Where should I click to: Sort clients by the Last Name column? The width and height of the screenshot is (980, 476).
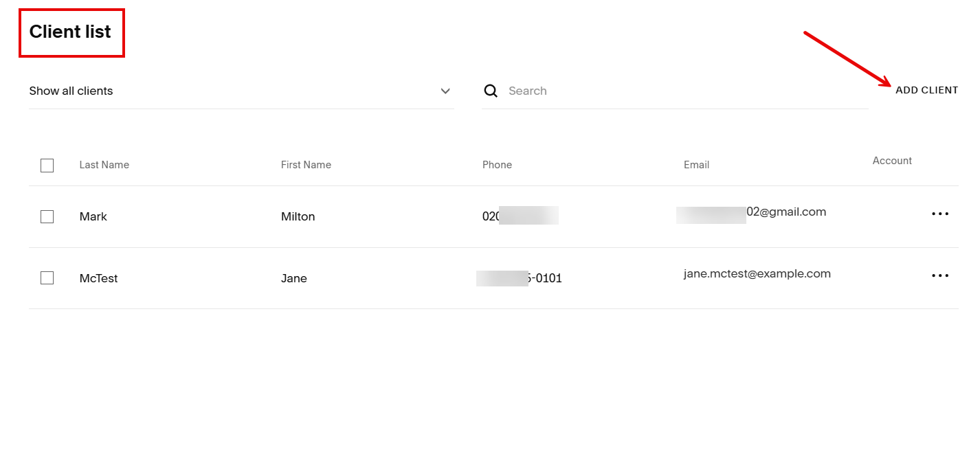click(x=104, y=164)
